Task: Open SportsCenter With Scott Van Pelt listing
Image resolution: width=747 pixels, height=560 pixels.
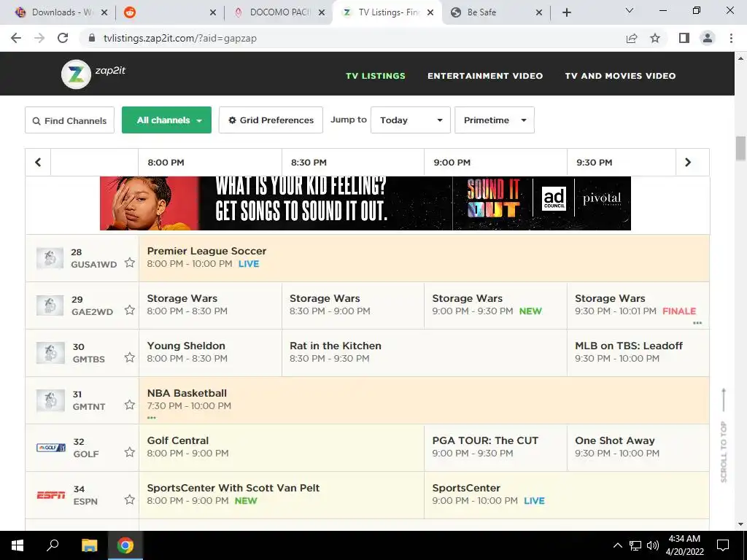Action: click(282, 495)
